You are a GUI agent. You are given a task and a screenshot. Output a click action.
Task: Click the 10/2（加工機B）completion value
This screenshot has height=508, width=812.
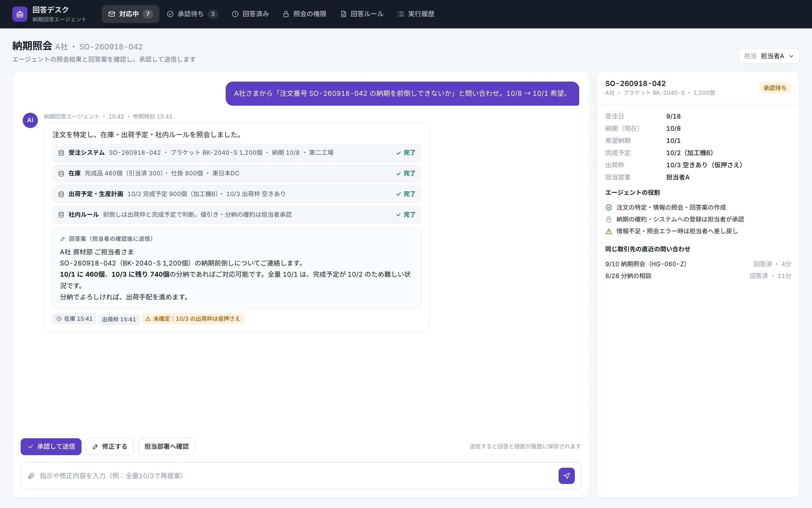point(690,153)
